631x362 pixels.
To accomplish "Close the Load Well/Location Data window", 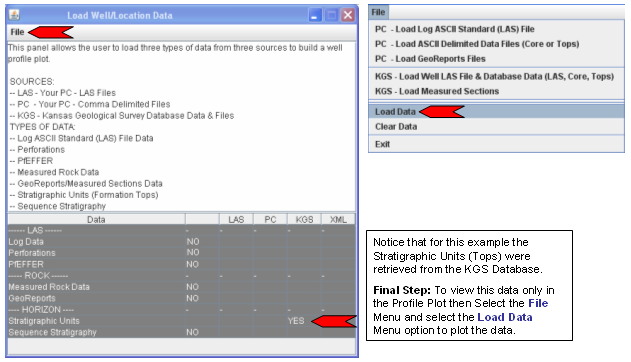I will tap(348, 15).
